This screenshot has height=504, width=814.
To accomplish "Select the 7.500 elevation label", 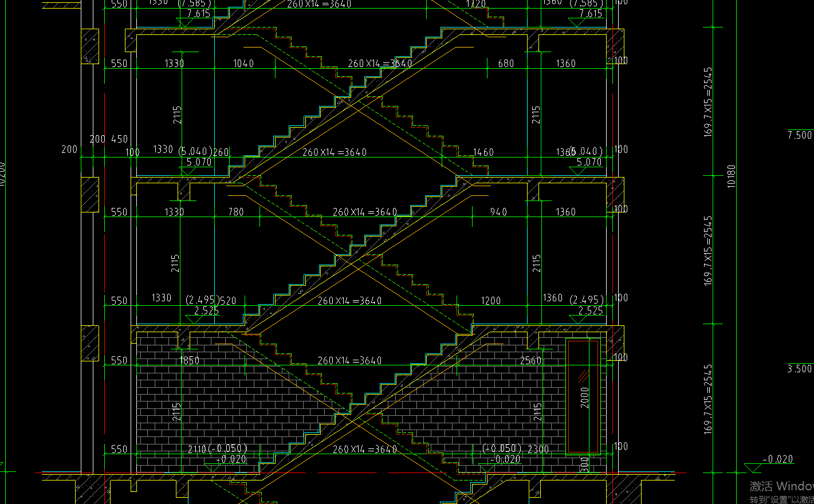I will point(800,135).
